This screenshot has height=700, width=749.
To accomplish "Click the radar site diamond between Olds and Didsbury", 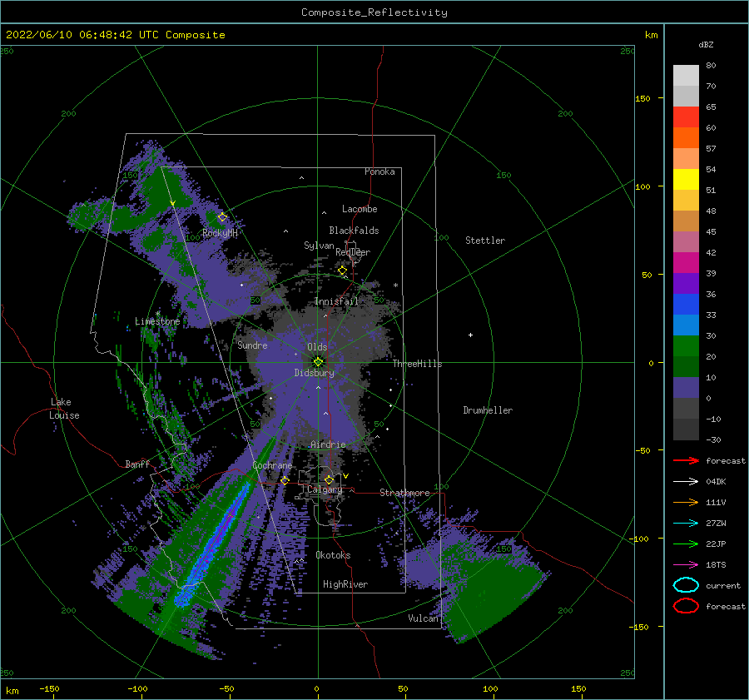I will [x=318, y=362].
